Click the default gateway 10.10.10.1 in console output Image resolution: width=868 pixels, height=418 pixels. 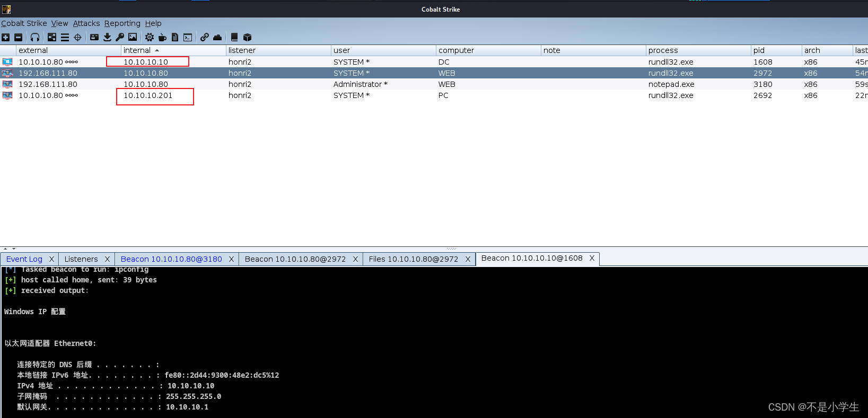(x=187, y=407)
